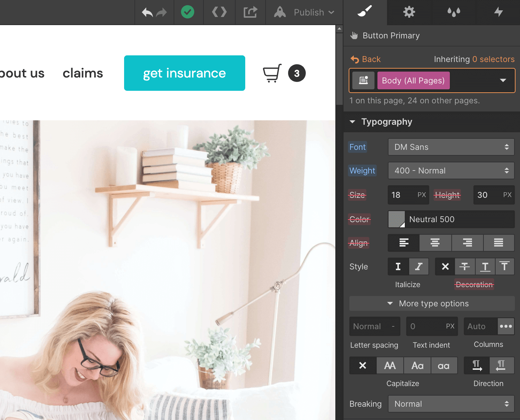This screenshot has height=420, width=520.
Task: Collapse the Typography section
Action: pos(352,122)
